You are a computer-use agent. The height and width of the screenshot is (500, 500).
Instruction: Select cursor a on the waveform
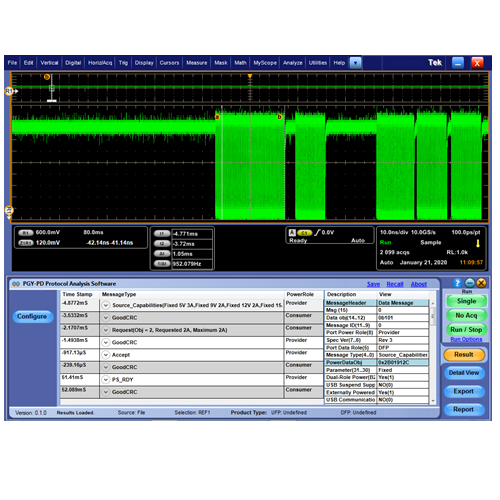(x=217, y=117)
